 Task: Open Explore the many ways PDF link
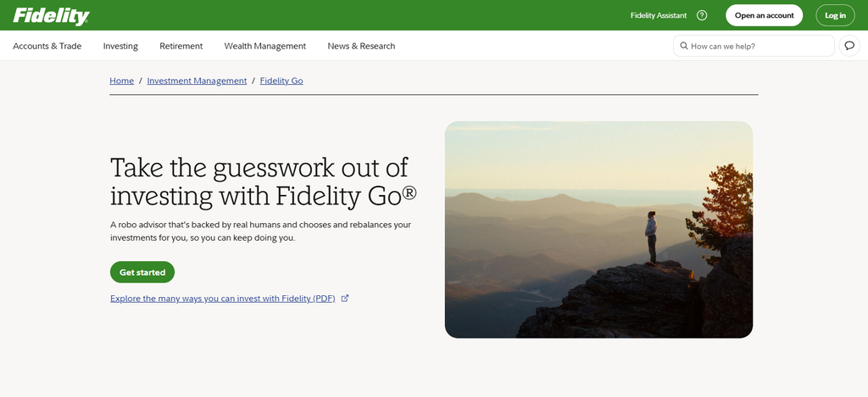223,299
